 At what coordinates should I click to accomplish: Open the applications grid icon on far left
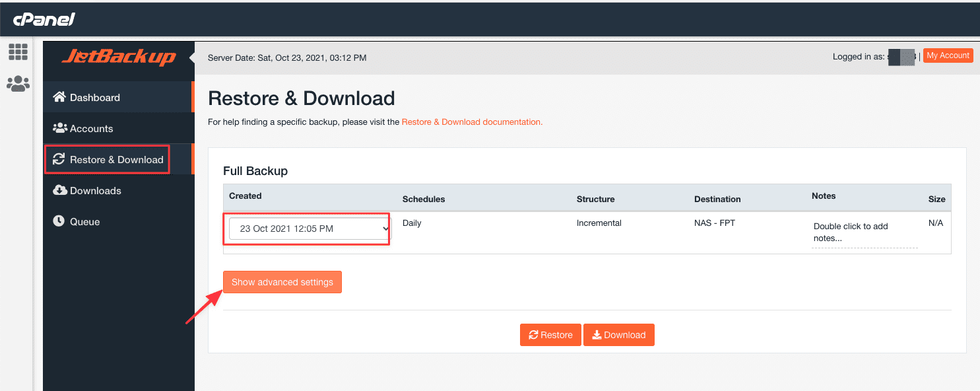(x=18, y=52)
